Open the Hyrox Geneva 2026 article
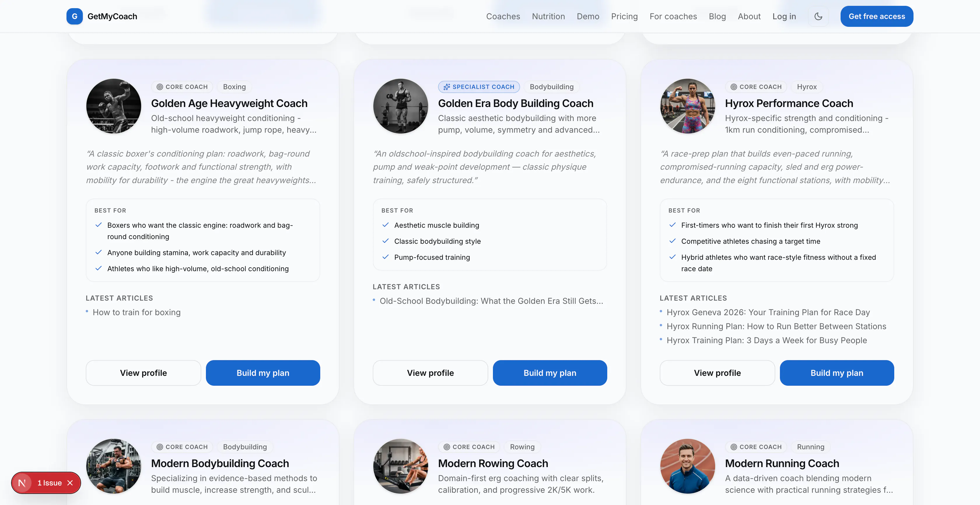This screenshot has width=980, height=505. pyautogui.click(x=768, y=312)
